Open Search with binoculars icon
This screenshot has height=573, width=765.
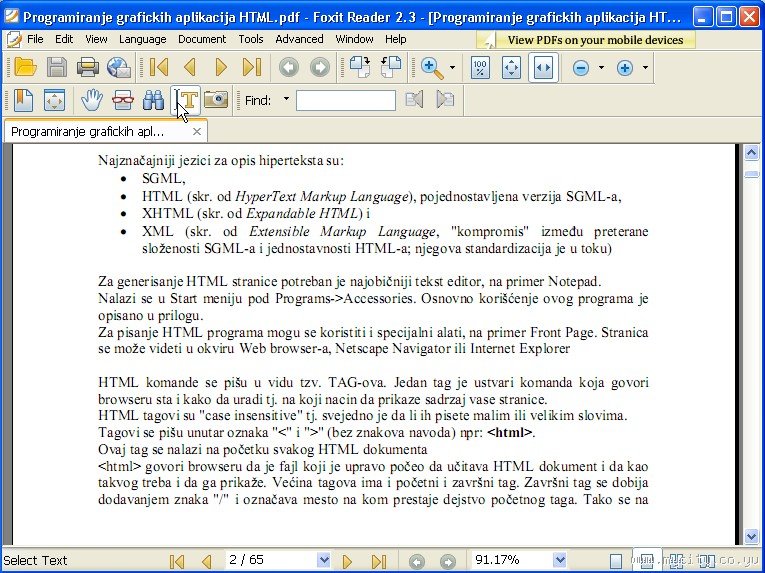click(x=153, y=100)
